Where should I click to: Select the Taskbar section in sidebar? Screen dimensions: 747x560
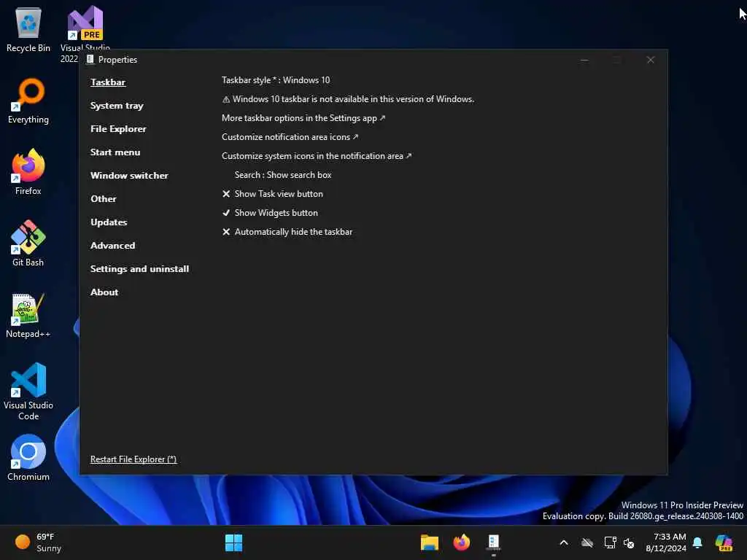108,82
